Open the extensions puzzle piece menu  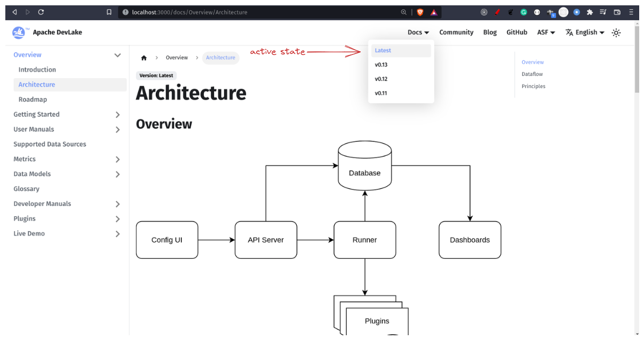(590, 12)
